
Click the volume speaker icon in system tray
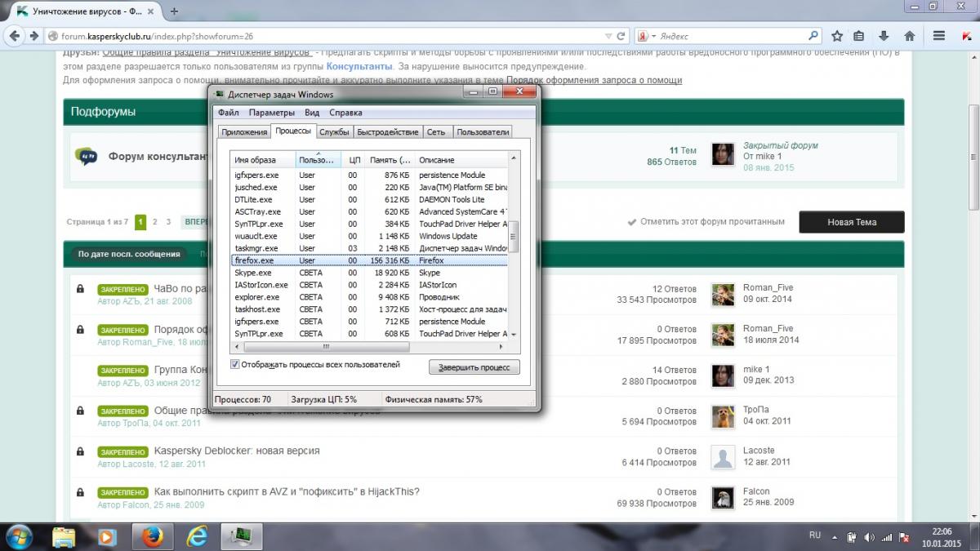click(867, 537)
